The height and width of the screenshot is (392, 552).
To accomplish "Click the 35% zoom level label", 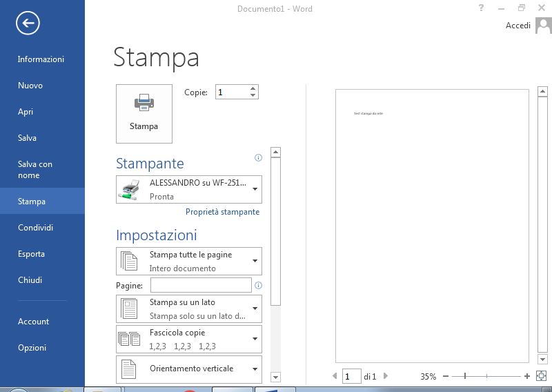I will [x=428, y=377].
